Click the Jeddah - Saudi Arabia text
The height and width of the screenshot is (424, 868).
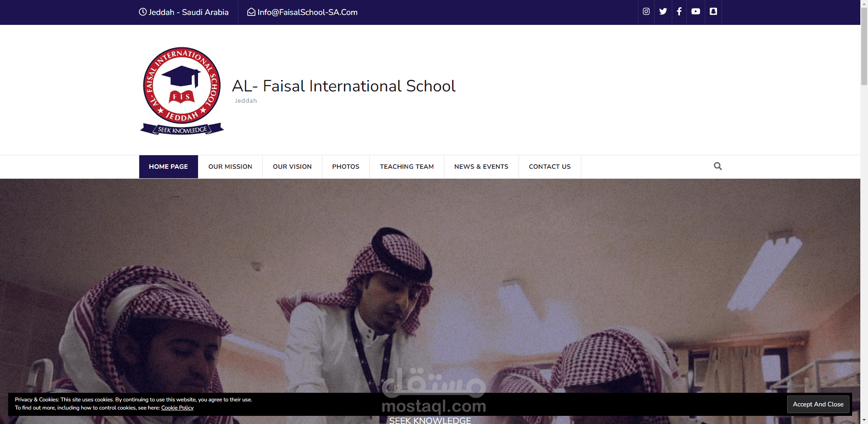point(189,12)
